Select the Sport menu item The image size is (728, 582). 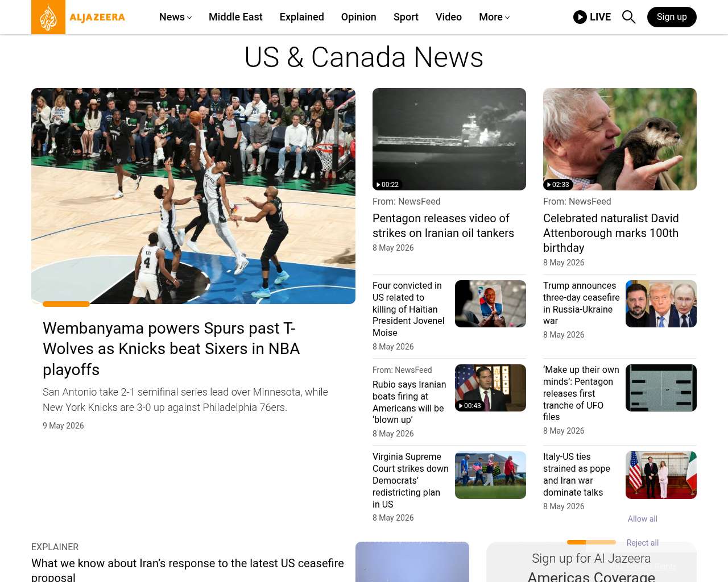pos(406,17)
